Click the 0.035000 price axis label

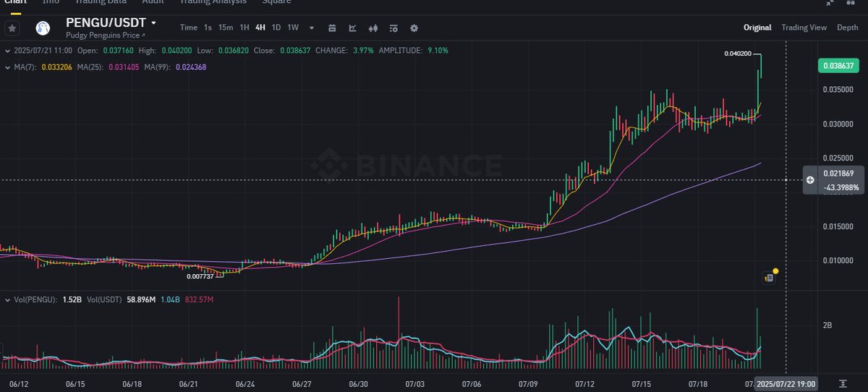838,90
